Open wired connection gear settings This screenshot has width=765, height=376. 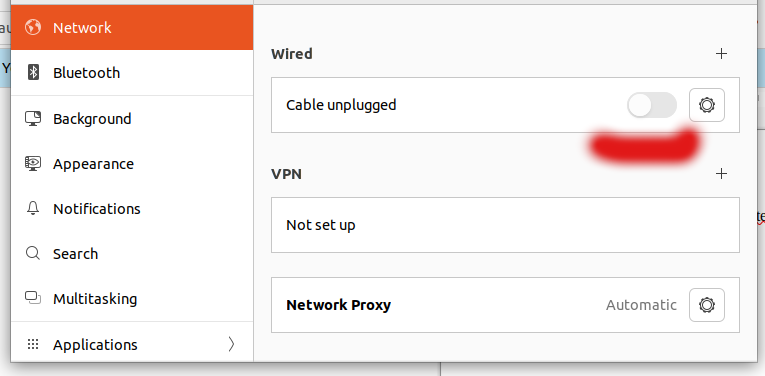pyautogui.click(x=706, y=105)
